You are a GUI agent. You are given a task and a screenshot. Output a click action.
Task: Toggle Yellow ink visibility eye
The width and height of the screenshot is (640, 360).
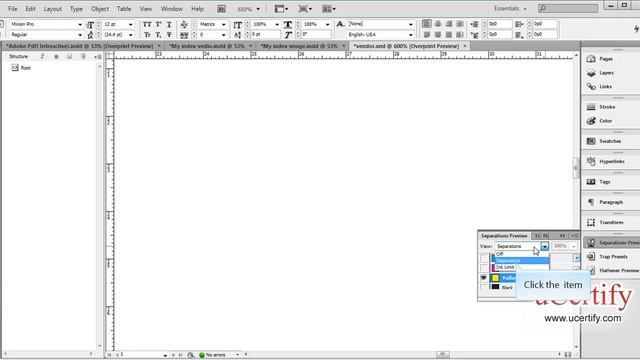click(484, 278)
